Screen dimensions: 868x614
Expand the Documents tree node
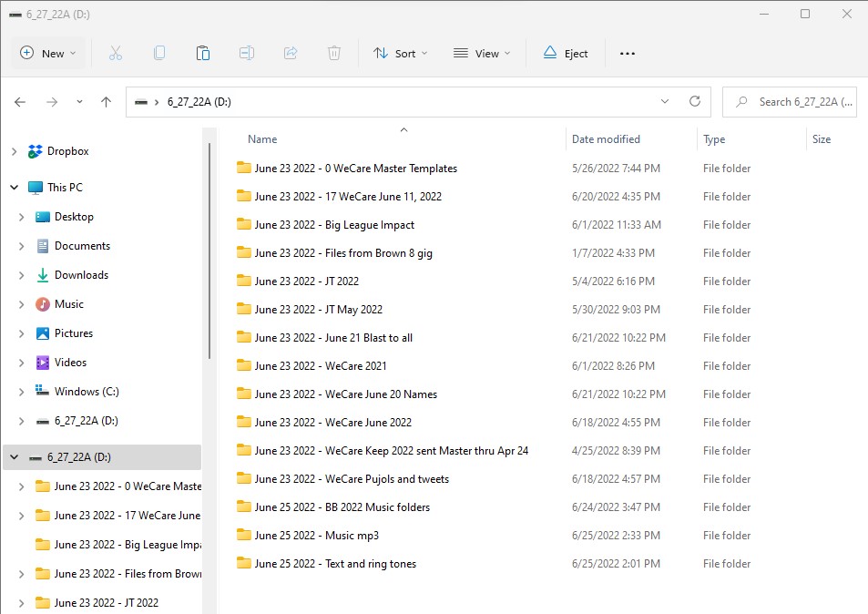point(22,246)
